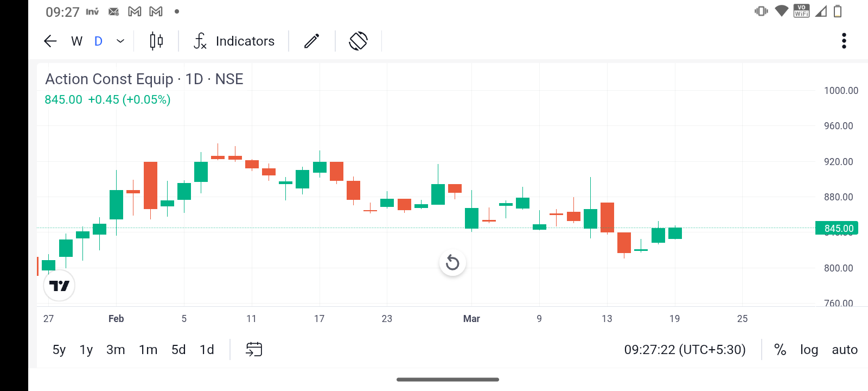
Task: Expand the timeframe interval dropdown chevron
Action: (120, 41)
